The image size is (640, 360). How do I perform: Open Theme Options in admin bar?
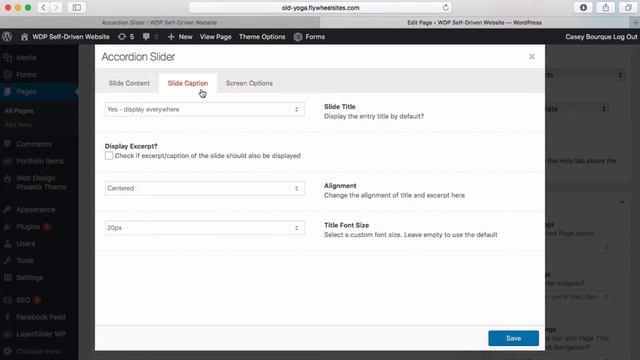pyautogui.click(x=262, y=37)
